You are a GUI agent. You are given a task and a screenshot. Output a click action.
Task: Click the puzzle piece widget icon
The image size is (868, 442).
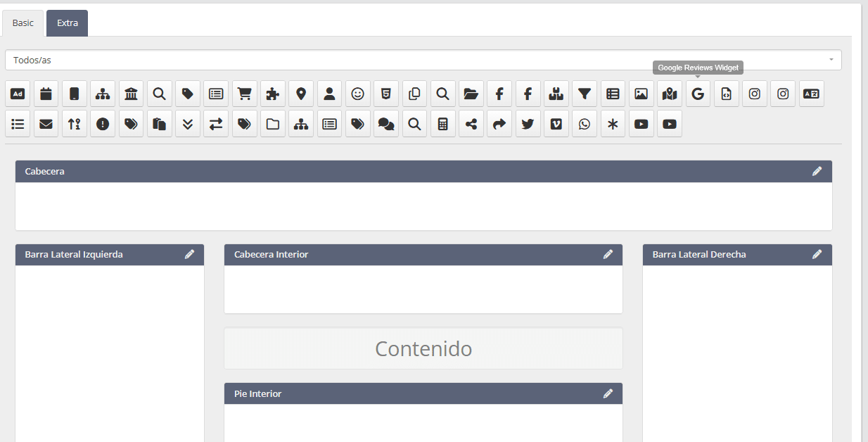pyautogui.click(x=272, y=93)
